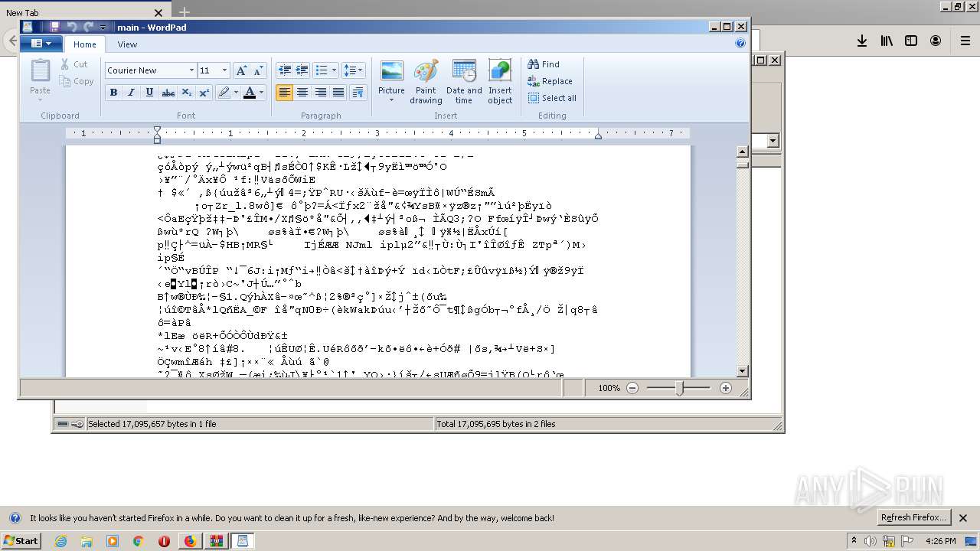
Task: Click the vertical scrollbar down arrow
Action: (x=742, y=372)
